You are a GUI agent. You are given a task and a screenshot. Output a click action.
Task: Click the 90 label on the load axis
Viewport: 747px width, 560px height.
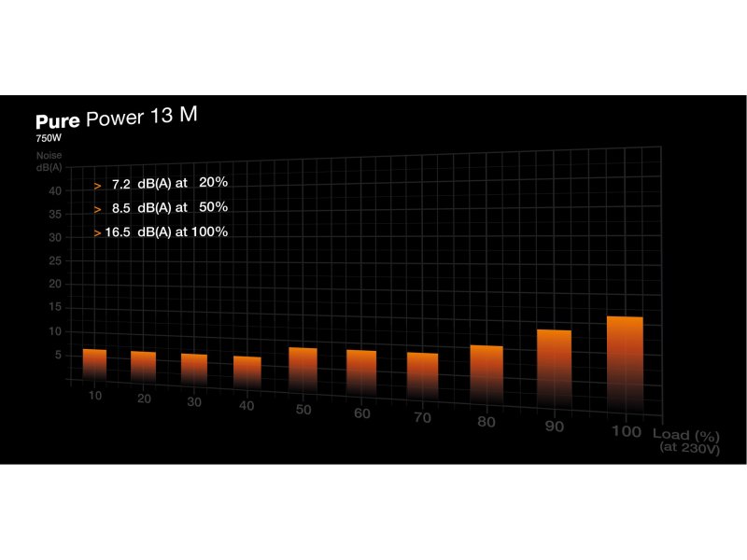pos(555,427)
